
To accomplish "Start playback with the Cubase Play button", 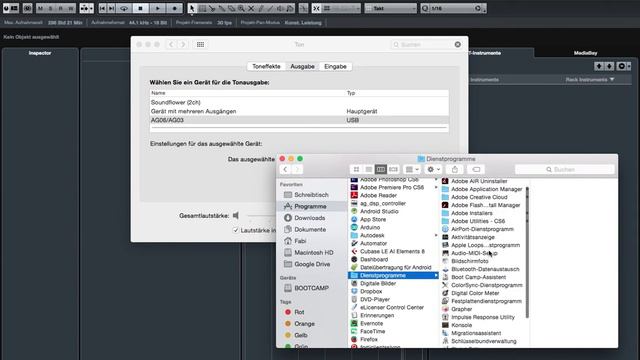I will coord(158,8).
